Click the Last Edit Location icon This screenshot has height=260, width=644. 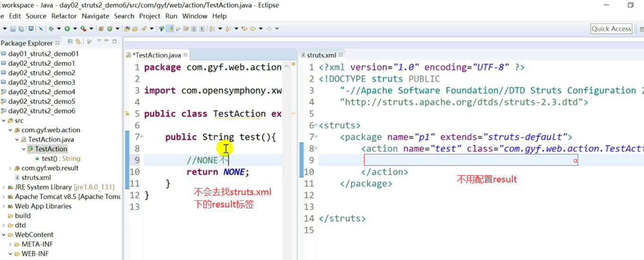(244, 29)
